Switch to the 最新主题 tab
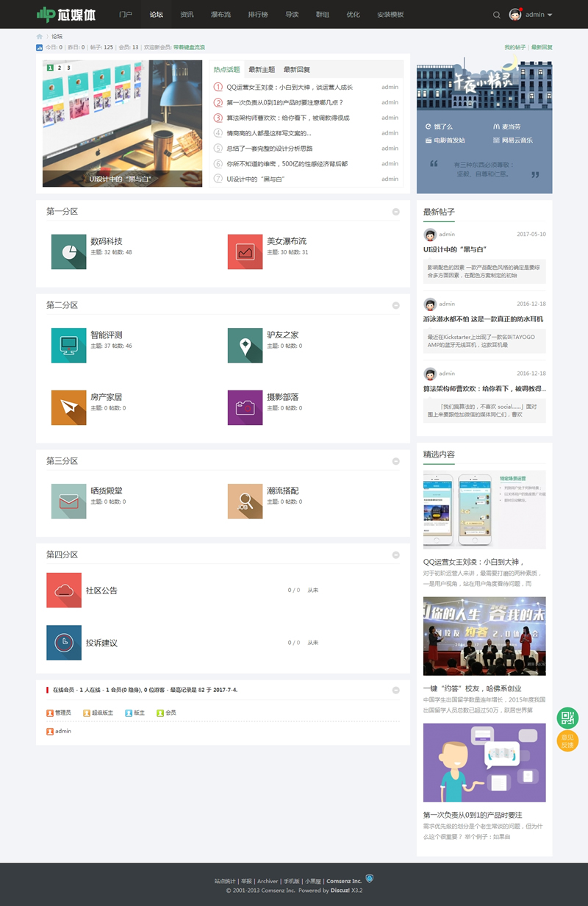The image size is (588, 906). point(262,70)
